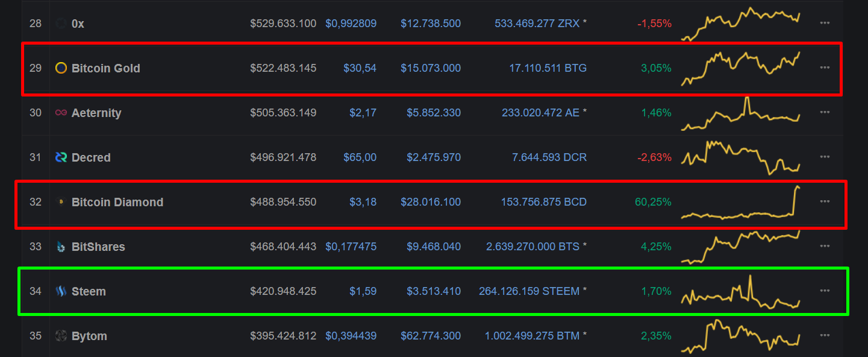Open the BitShares 7-day price sparkline
Image resolution: width=868 pixels, height=357 pixels.
click(741, 247)
